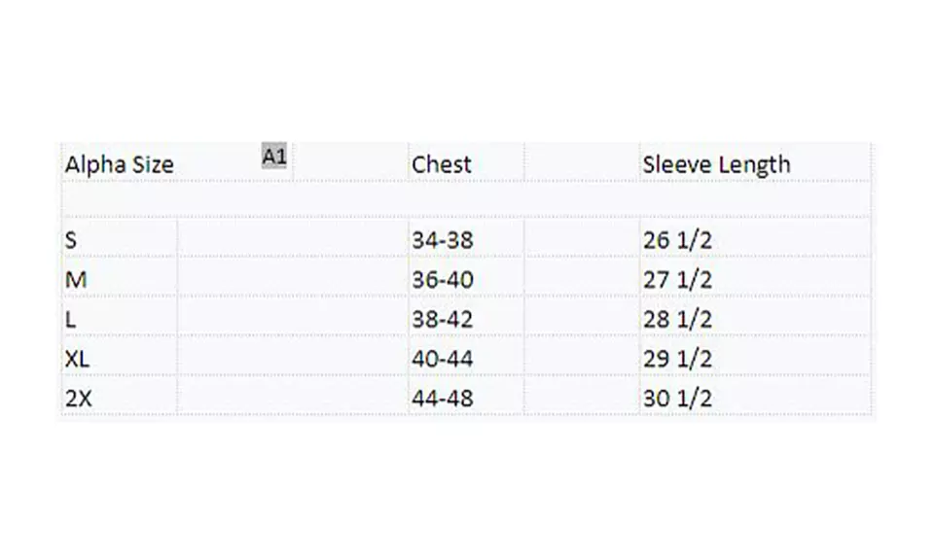Click the 44-48 chest measurement cell
Image resolution: width=934 pixels, height=560 pixels.
pyautogui.click(x=443, y=398)
